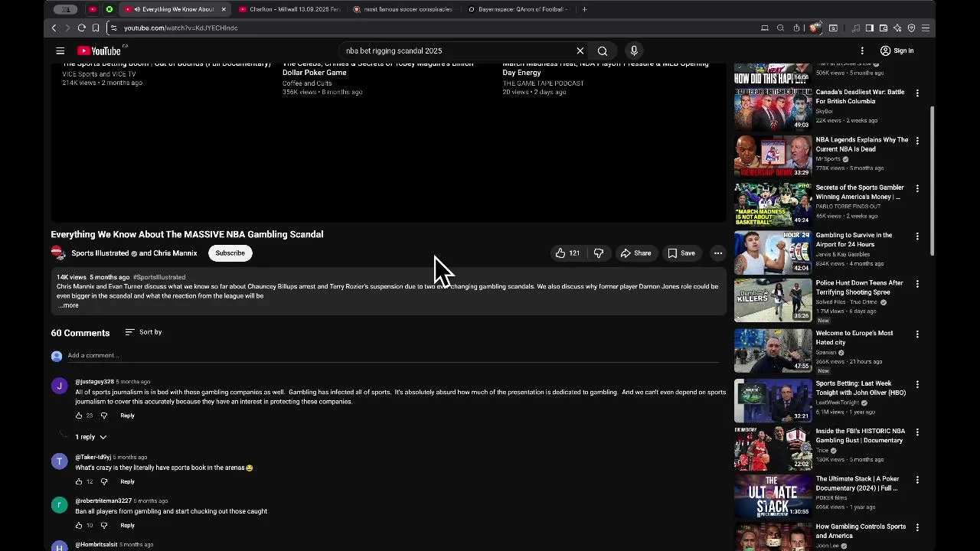
Task: Open the browser share icon
Action: tap(796, 28)
